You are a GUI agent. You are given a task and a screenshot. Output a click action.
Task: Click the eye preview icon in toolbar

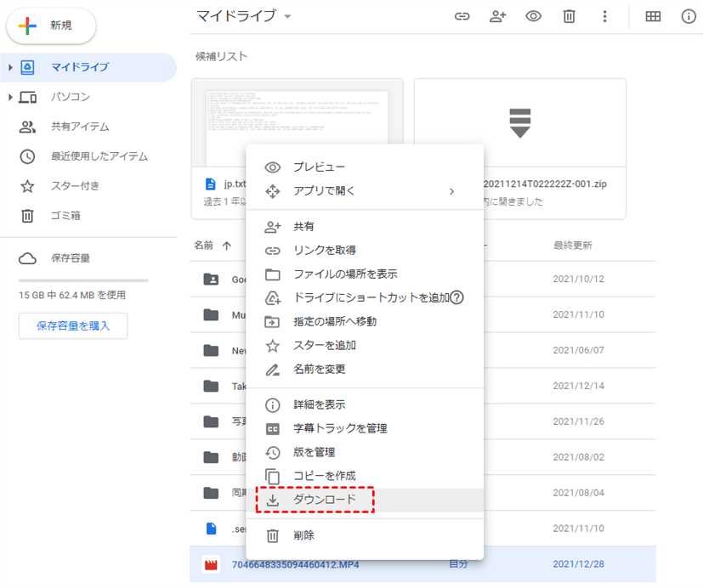point(533,16)
